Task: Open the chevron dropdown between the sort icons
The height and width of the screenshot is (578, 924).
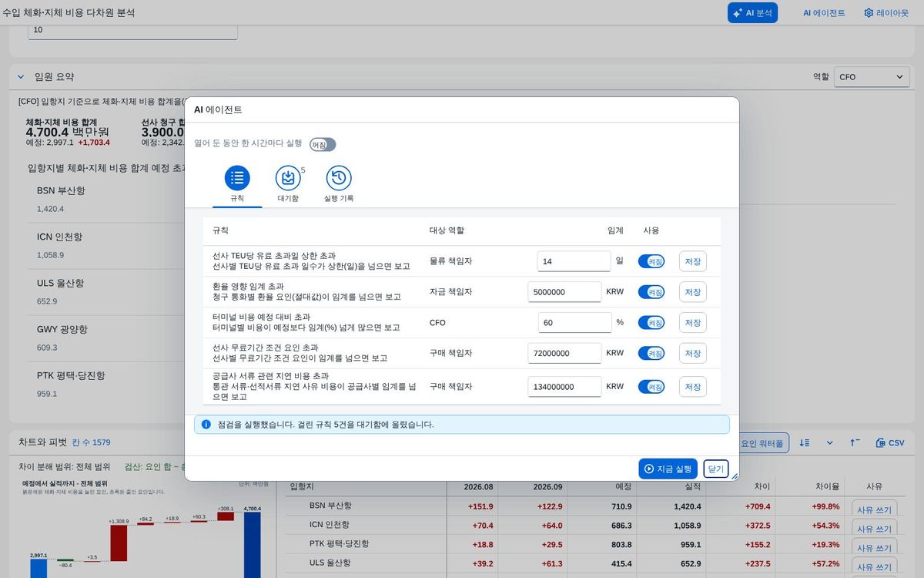Action: 830,443
